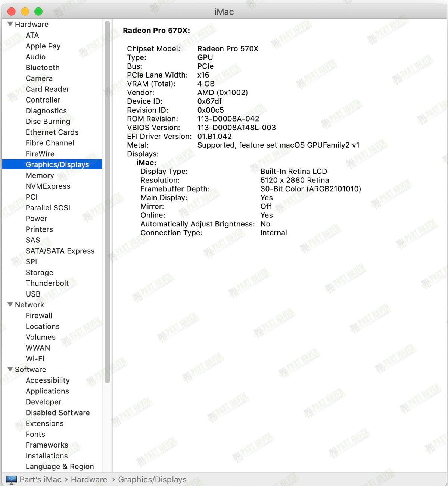Select SATA/SATA Express in sidebar
Image resolution: width=448 pixels, height=486 pixels.
(x=60, y=251)
